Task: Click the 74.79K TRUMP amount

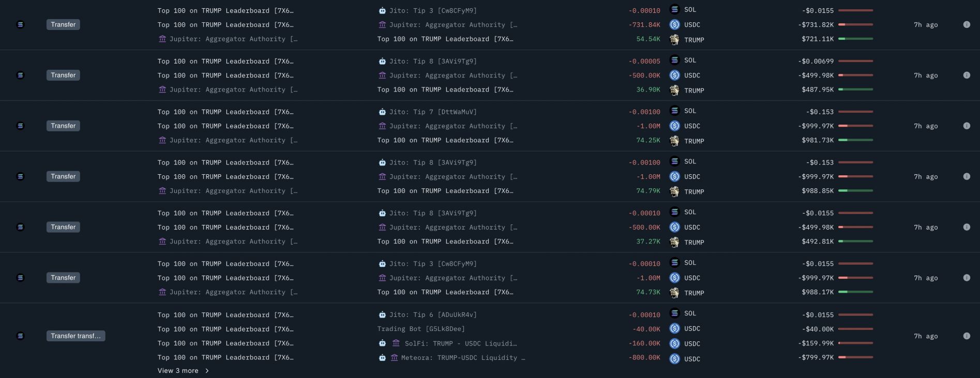Action: (648, 191)
